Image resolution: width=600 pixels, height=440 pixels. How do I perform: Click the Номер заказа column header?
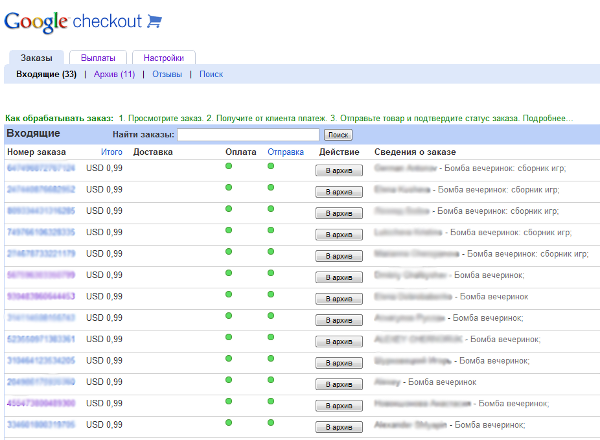click(x=36, y=152)
